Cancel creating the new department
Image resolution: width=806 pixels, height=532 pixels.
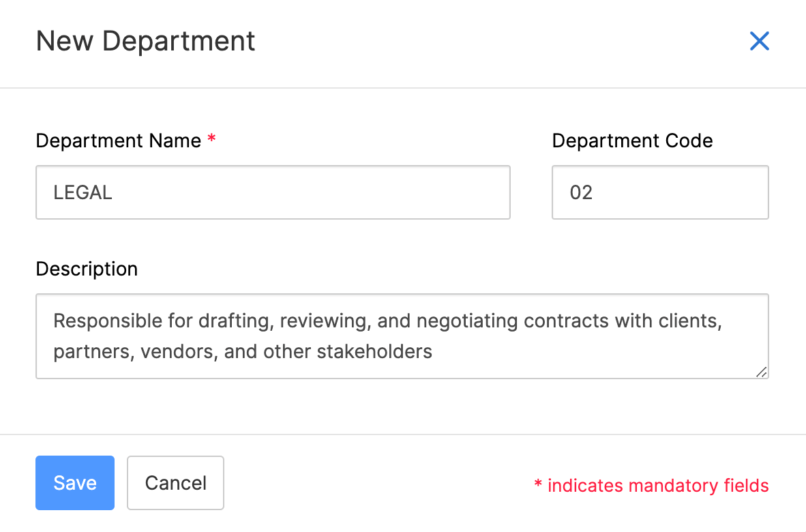pos(175,483)
